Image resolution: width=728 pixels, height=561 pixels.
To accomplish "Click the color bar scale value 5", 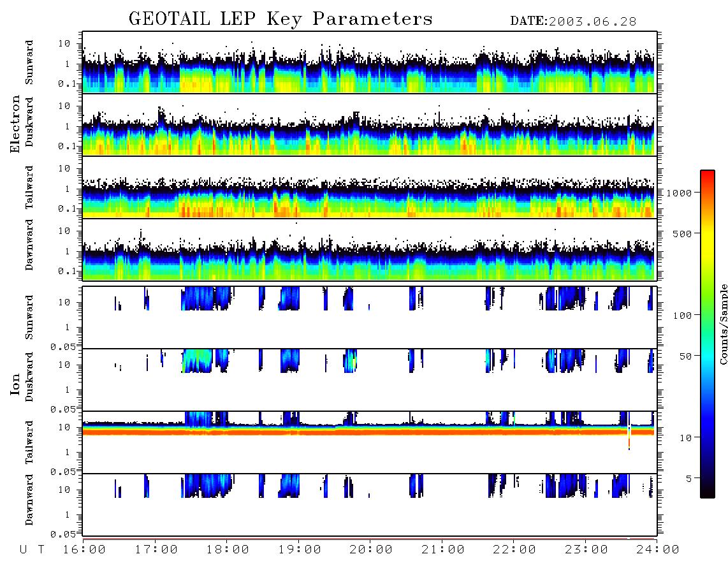I will pyautogui.click(x=689, y=479).
